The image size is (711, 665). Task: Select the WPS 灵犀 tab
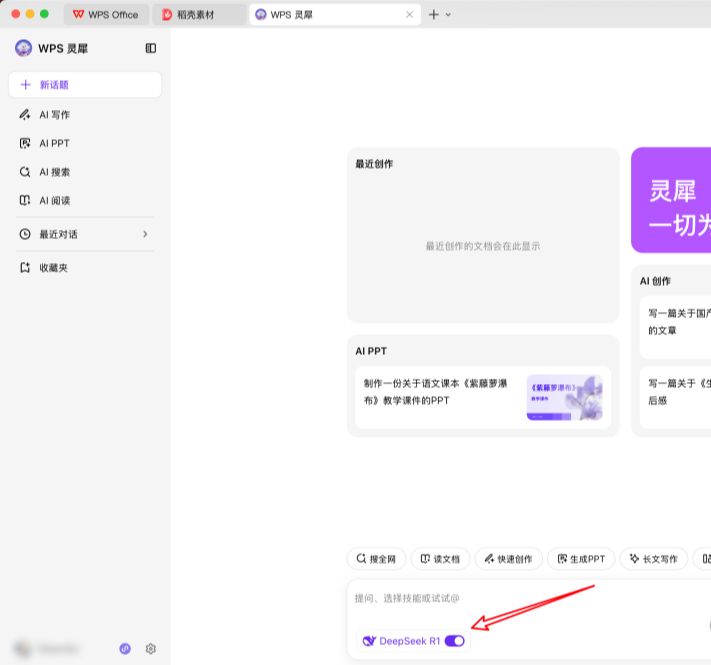pyautogui.click(x=335, y=15)
